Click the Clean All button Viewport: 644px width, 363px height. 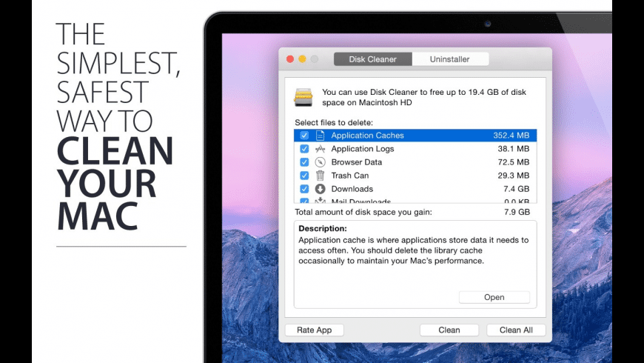516,330
